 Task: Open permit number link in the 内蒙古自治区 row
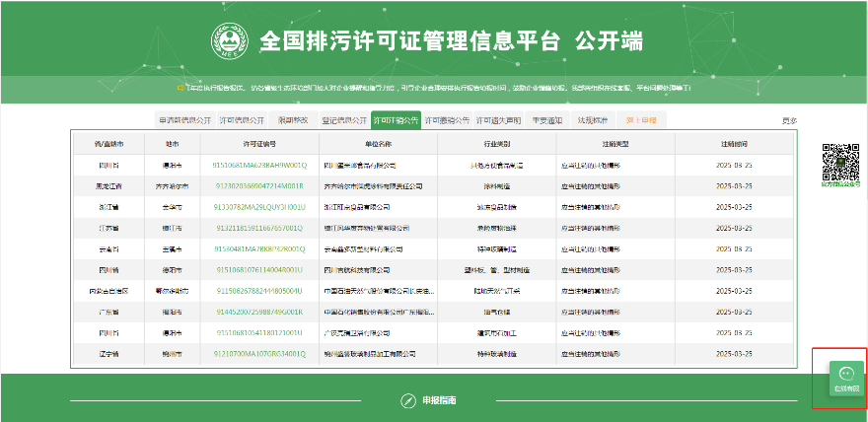[x=259, y=291]
